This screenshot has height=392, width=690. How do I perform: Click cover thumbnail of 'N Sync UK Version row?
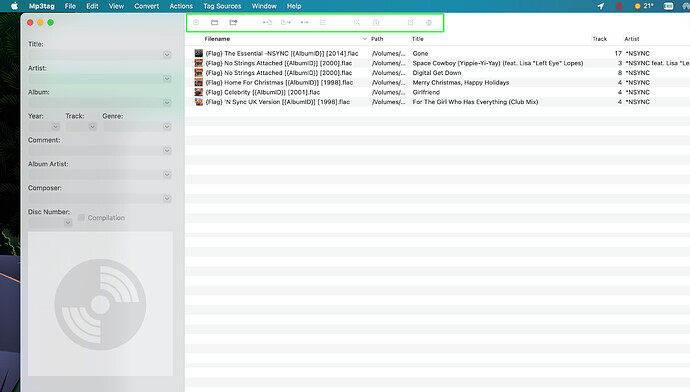click(x=199, y=102)
